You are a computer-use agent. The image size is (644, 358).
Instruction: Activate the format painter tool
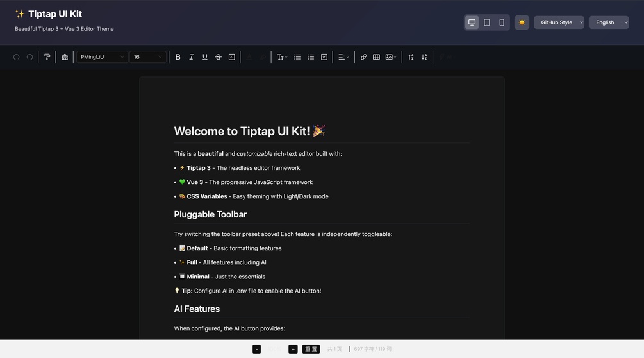(x=47, y=57)
